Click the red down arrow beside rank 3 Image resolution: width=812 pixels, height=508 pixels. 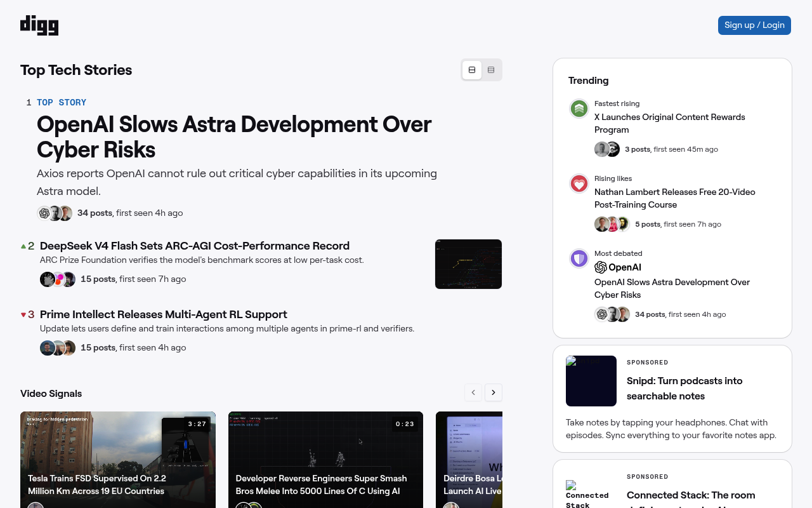[23, 314]
